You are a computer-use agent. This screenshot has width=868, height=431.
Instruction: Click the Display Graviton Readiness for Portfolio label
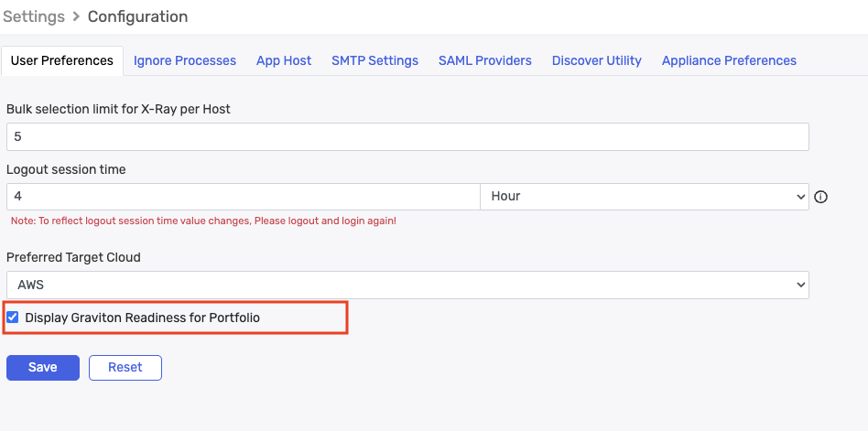[142, 318]
